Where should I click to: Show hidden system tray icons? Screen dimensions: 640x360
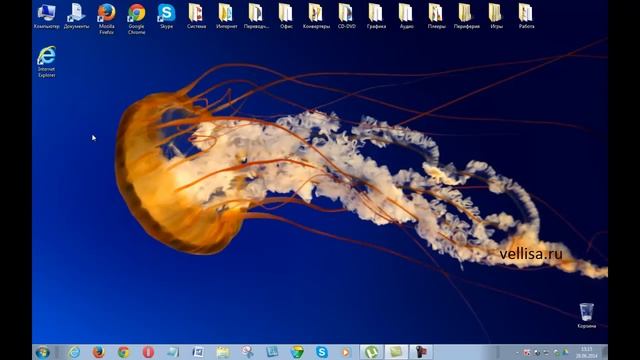point(517,352)
